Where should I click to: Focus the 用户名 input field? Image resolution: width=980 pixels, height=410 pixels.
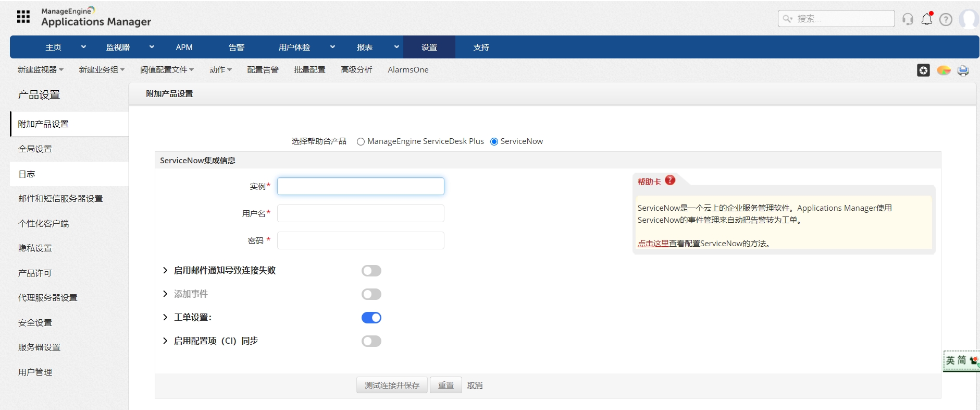coord(361,213)
